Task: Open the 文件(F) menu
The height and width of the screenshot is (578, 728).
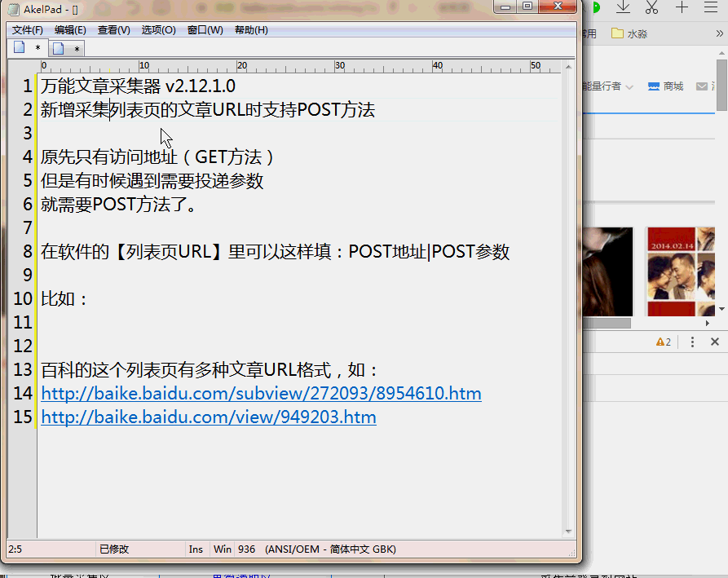Action: click(27, 30)
